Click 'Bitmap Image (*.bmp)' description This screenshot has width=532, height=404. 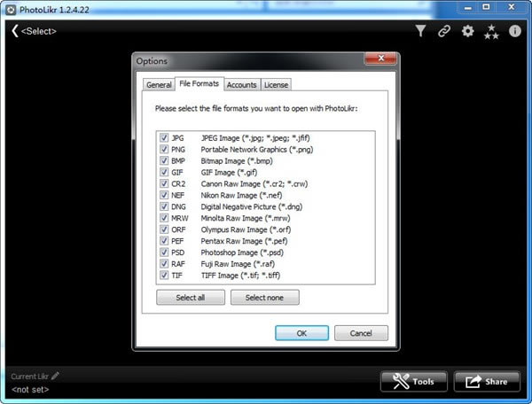(237, 161)
